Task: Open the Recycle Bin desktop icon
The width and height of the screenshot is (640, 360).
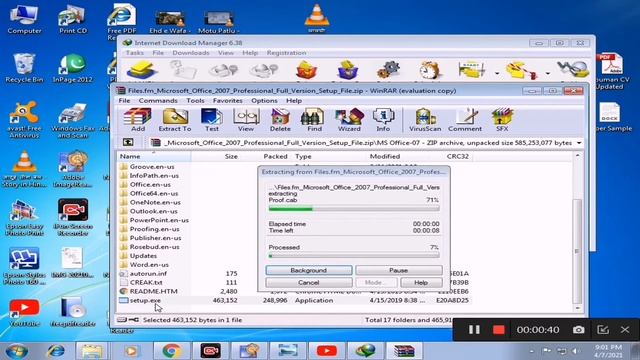Action: [24, 68]
